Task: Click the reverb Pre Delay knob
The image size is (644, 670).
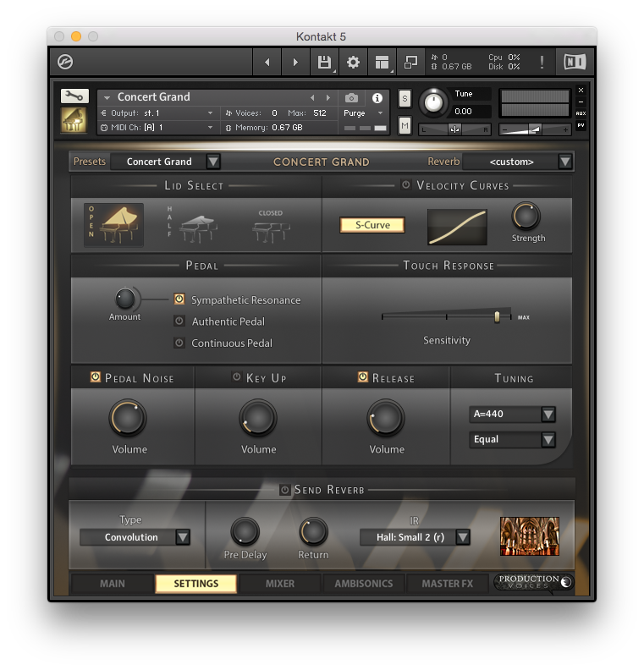Action: click(245, 531)
